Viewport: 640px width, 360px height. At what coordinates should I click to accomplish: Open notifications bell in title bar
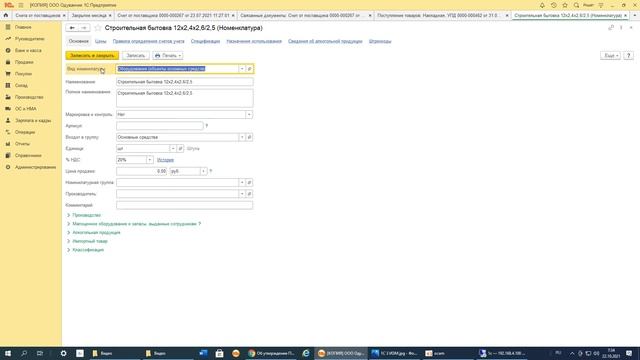click(x=542, y=5)
